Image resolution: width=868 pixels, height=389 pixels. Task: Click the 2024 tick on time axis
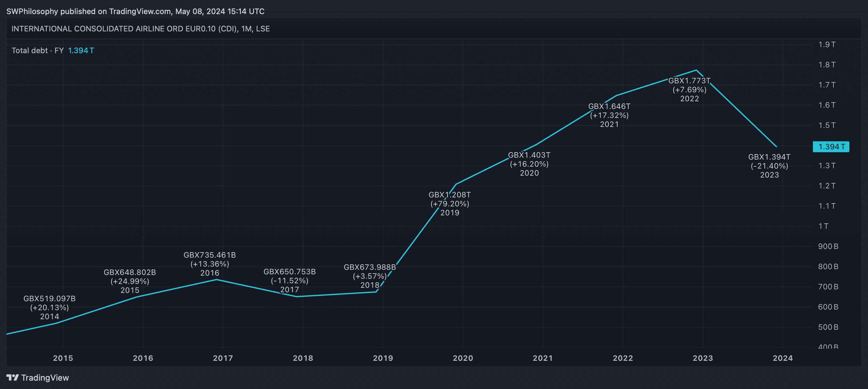pyautogui.click(x=782, y=358)
